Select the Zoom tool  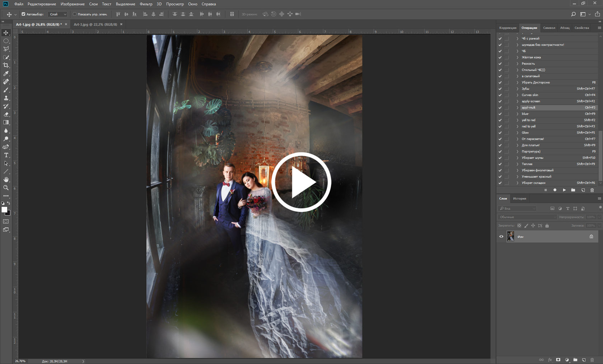6,188
